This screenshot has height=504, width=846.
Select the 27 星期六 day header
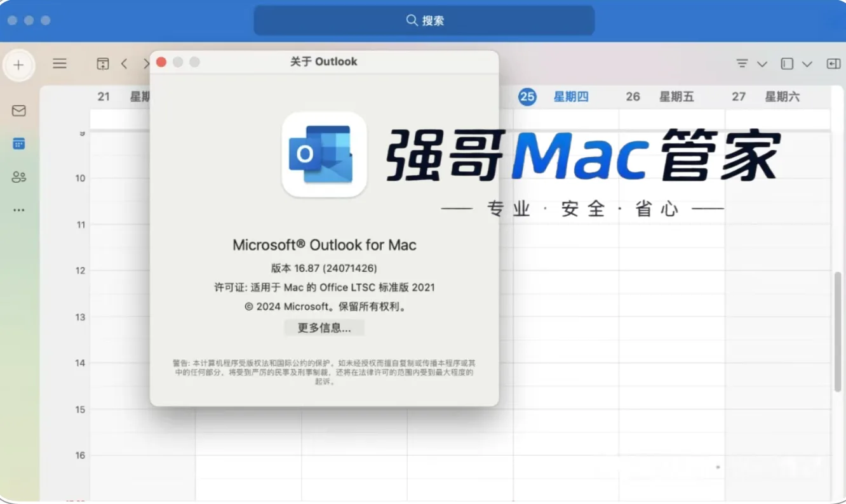click(x=765, y=96)
